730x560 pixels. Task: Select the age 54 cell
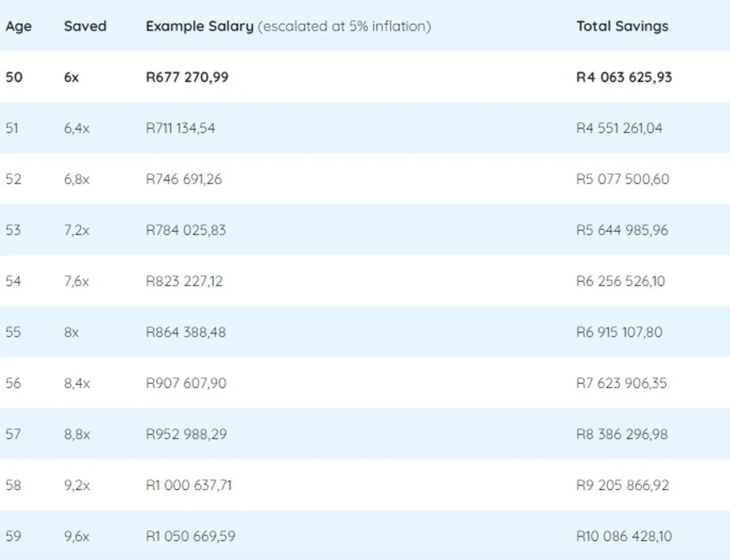[13, 281]
